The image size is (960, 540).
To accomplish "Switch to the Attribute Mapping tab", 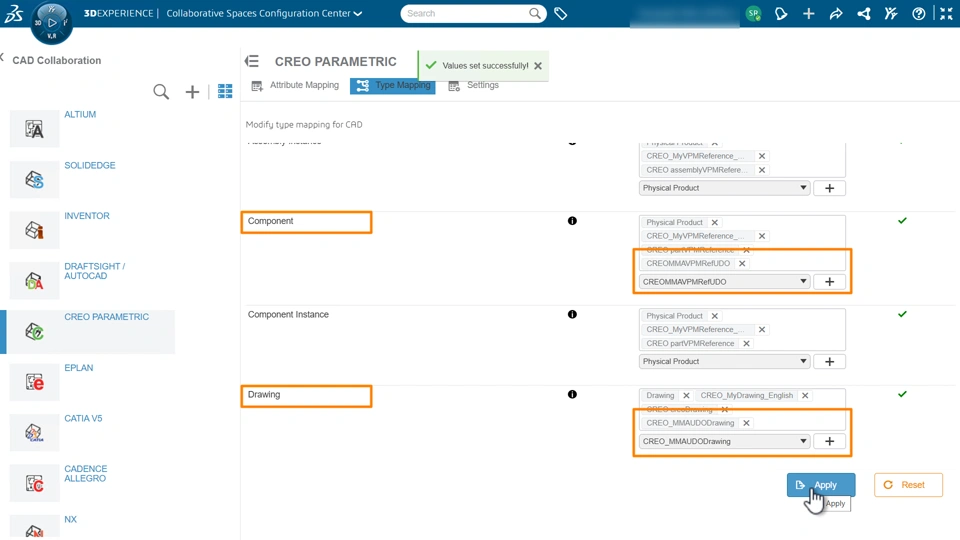I will coord(295,85).
